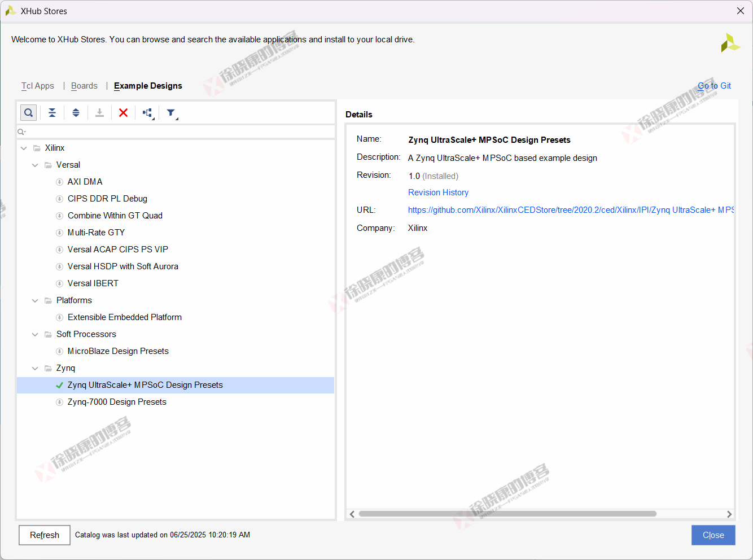Click the Zynq folder icon
The image size is (753, 560).
point(48,368)
